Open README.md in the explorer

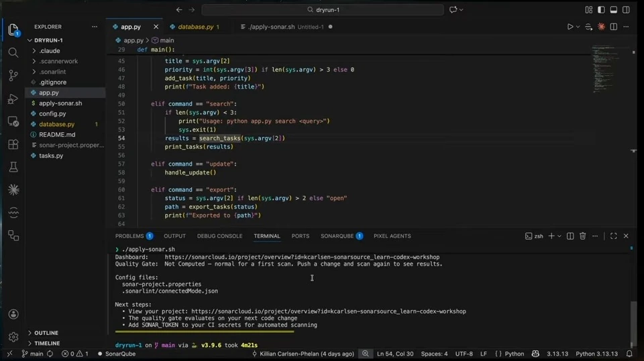[x=56, y=135]
